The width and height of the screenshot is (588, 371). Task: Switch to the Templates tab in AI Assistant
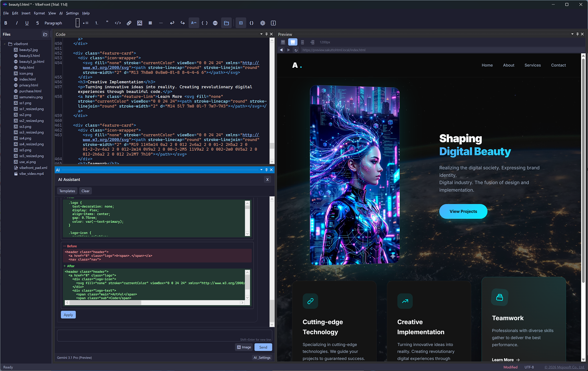(x=67, y=191)
